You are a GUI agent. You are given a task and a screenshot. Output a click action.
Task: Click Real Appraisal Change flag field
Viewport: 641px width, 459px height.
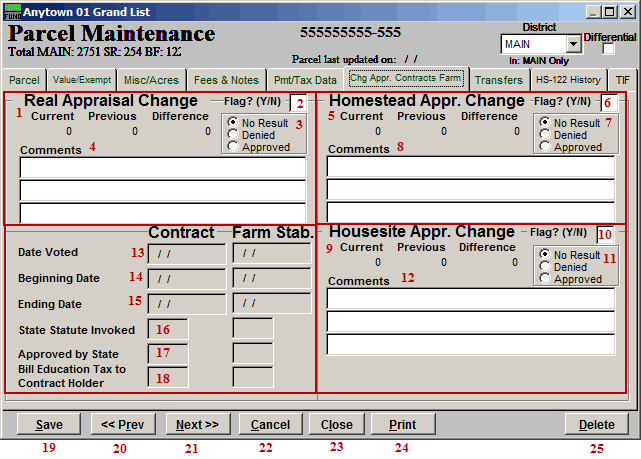pyautogui.click(x=298, y=104)
